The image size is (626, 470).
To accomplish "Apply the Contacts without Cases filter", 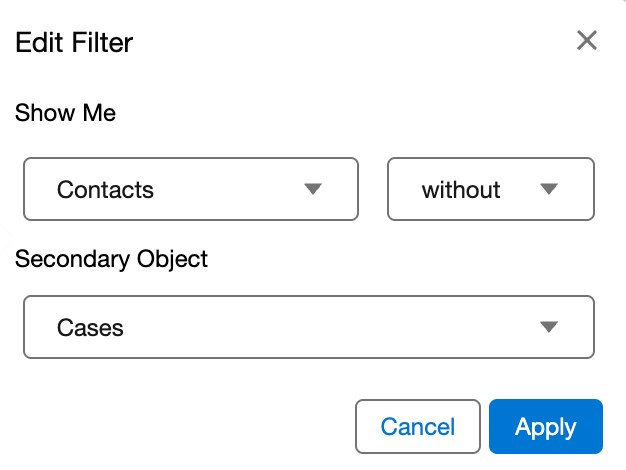I will pos(545,427).
